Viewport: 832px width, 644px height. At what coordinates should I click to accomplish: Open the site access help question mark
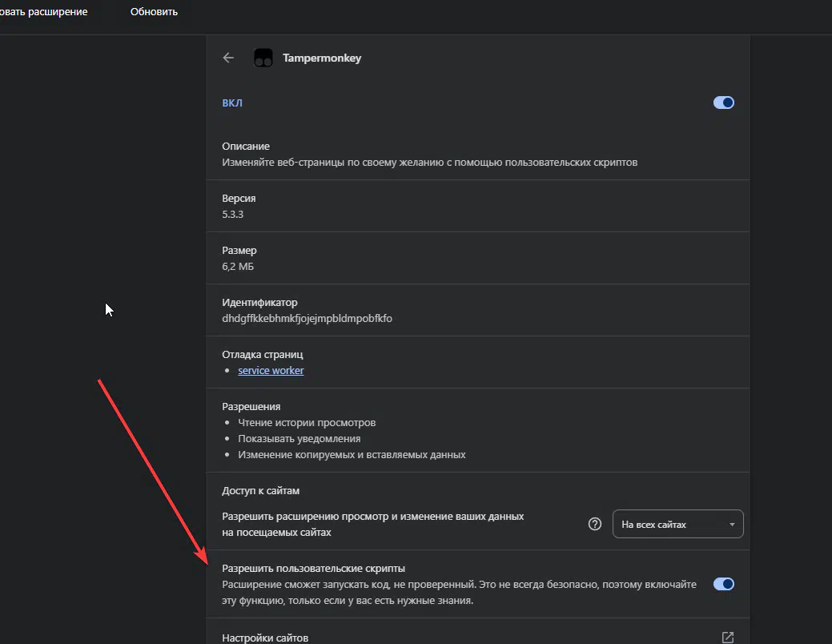click(x=594, y=524)
